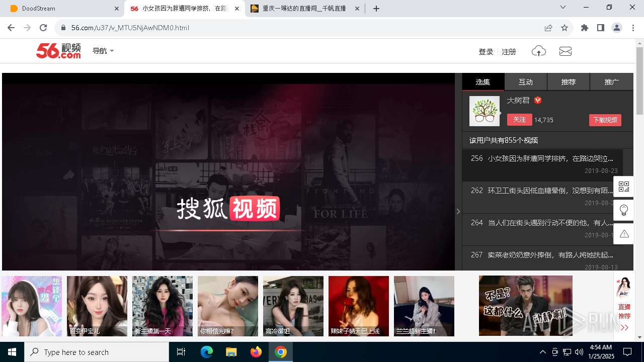Image resolution: width=644 pixels, height=362 pixels.
Task: Switch to the 推广 tab
Action: [x=612, y=81]
